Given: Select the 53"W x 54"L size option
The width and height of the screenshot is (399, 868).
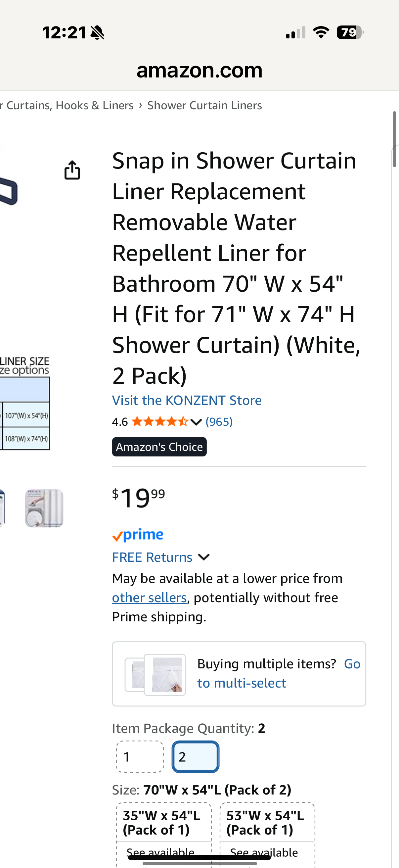Looking at the screenshot, I should [x=266, y=823].
